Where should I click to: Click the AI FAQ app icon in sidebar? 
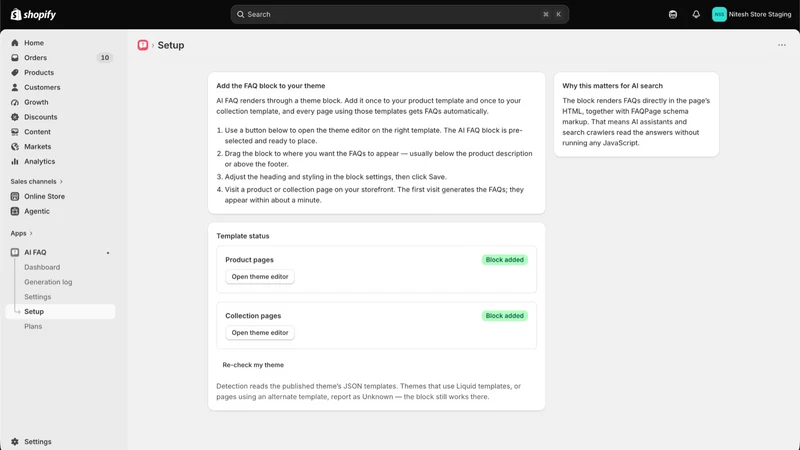15,253
